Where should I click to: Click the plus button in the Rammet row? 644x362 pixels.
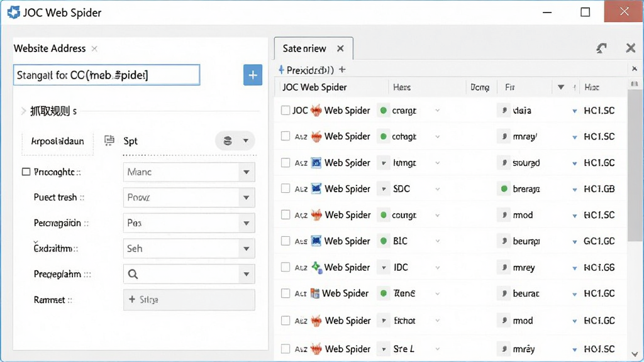pyautogui.click(x=189, y=300)
